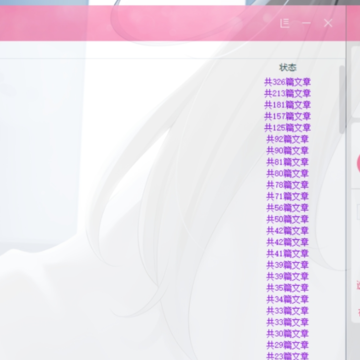This screenshot has width=360, height=360.
Task: Pick the row 共125篇文章
Action: [288, 128]
